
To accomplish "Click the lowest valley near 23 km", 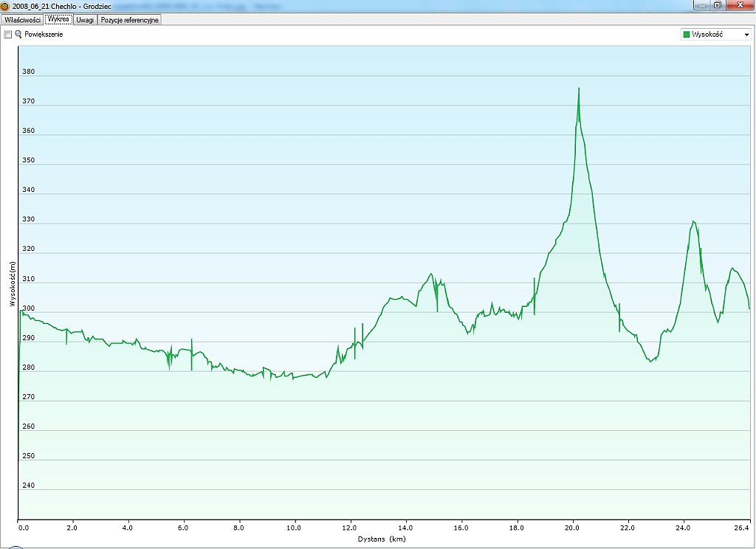I will click(650, 361).
